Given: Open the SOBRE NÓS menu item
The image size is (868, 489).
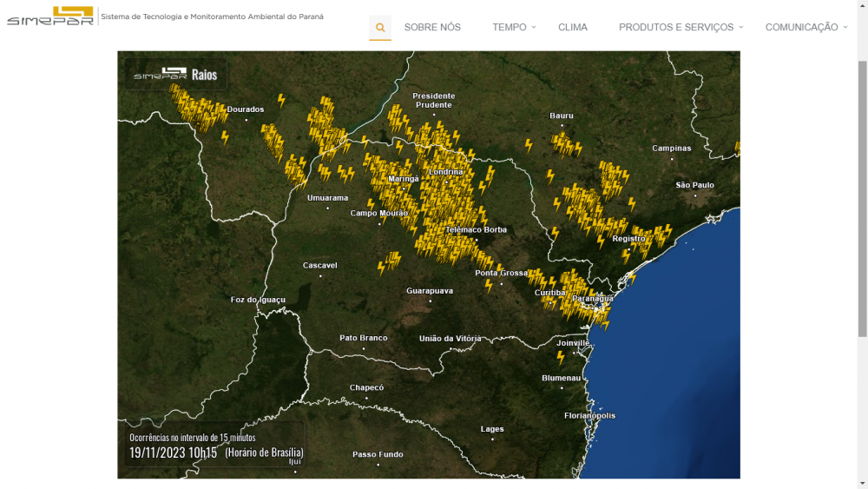Looking at the screenshot, I should (x=432, y=27).
